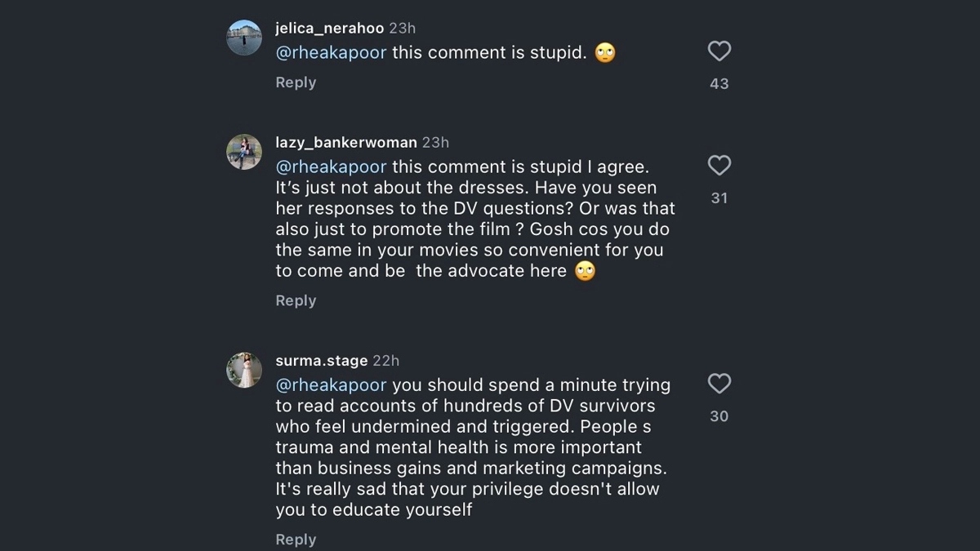Screen dimensions: 980x551
Task: Click the 23h timestamp beside jelica_nerahoo
Action: [402, 29]
